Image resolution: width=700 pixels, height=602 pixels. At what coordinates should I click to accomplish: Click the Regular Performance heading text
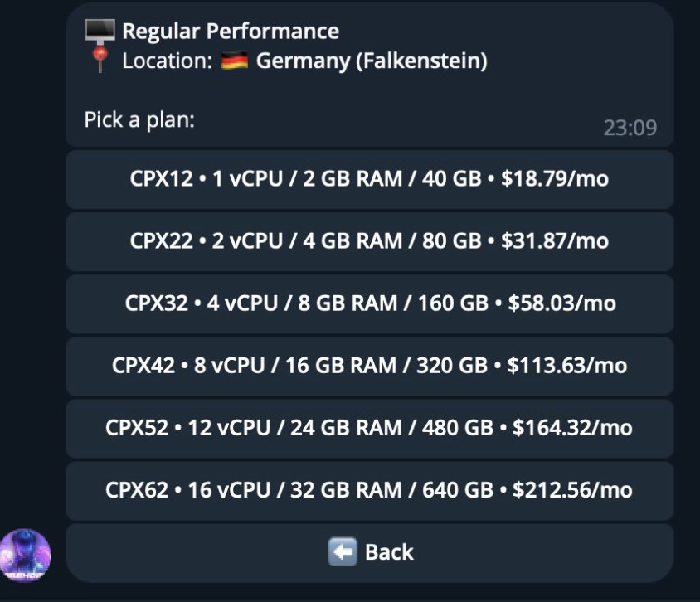point(231,32)
